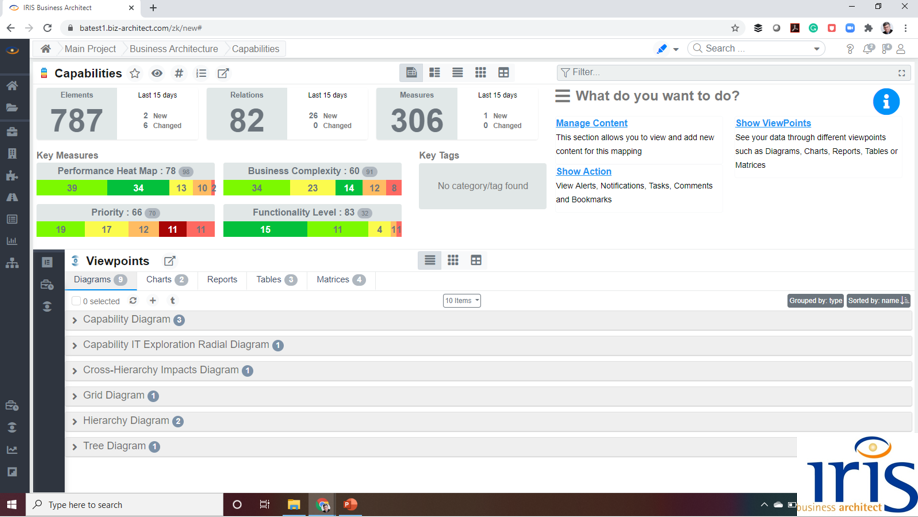This screenshot has height=517, width=918.
Task: Open the Manage Content link
Action: click(591, 123)
